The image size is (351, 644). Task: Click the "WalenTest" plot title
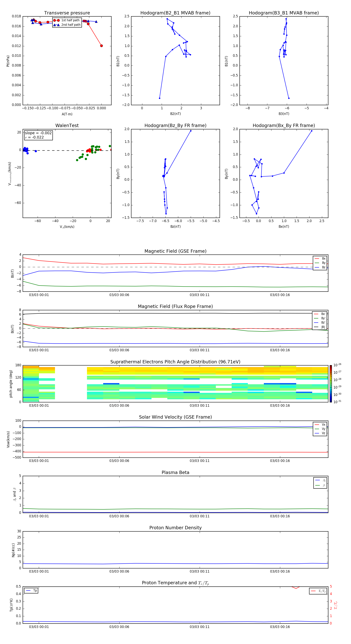coord(67,125)
